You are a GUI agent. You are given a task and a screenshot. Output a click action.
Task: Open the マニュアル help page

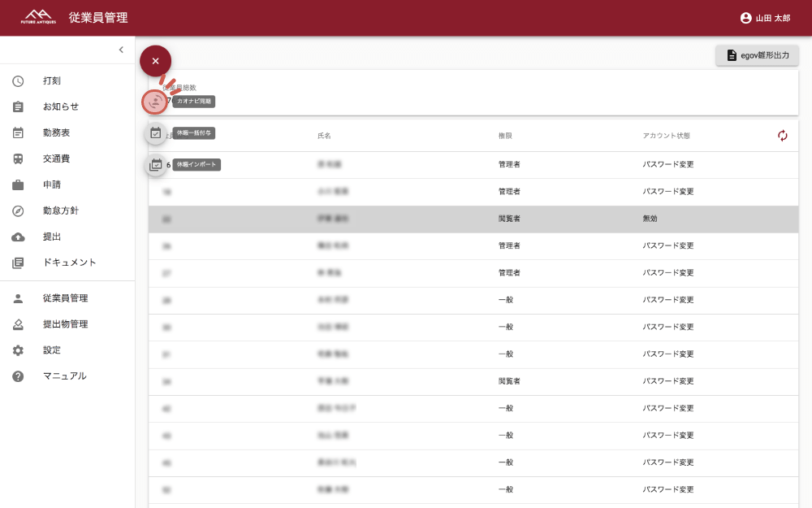(x=64, y=376)
